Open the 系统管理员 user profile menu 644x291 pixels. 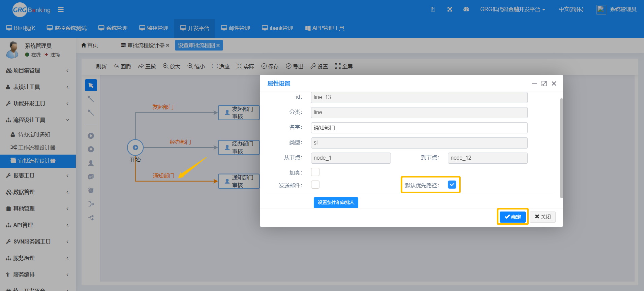coord(616,9)
